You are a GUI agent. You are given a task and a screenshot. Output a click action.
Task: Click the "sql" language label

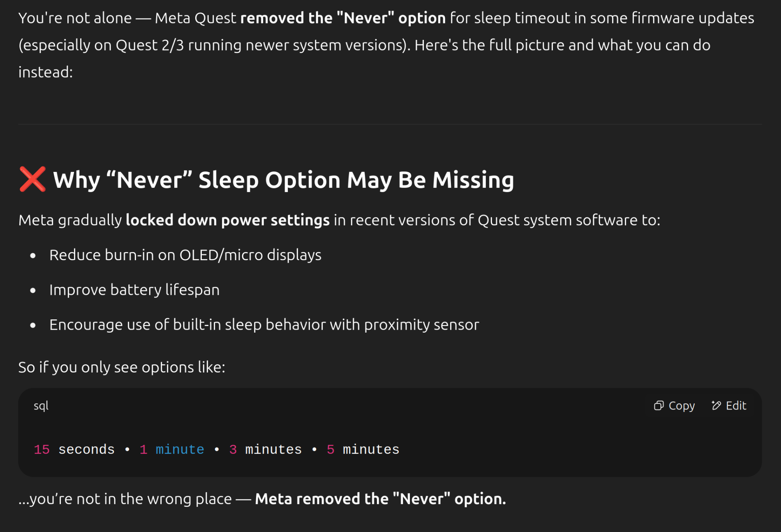pos(41,406)
